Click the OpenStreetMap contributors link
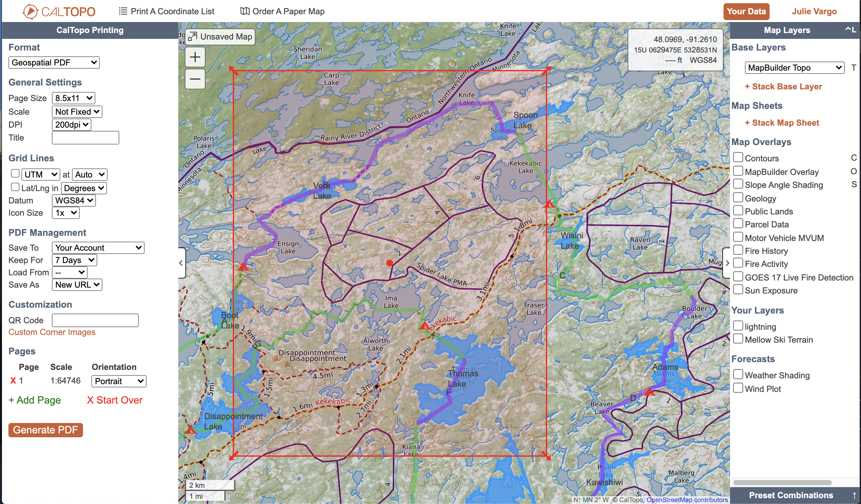 click(687, 499)
